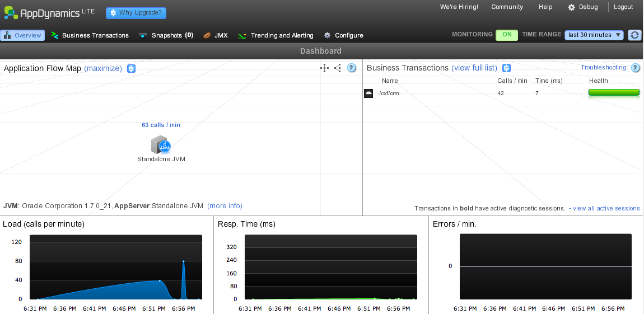Click the Overview network icon

pyautogui.click(x=7, y=35)
